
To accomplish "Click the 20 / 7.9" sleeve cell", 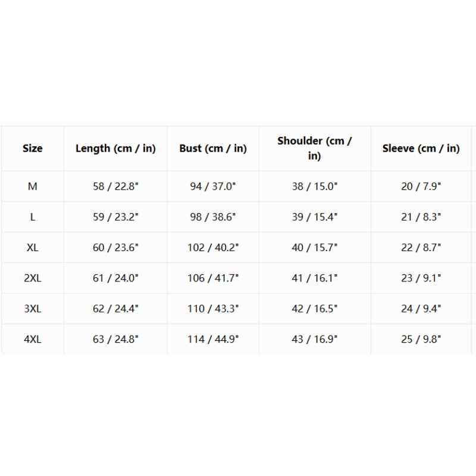I will pos(421,186).
